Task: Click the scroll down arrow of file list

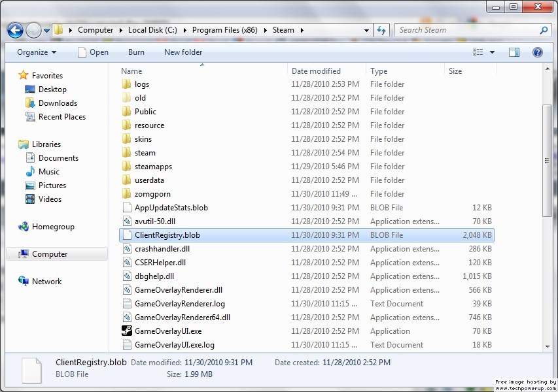Action: [548, 346]
